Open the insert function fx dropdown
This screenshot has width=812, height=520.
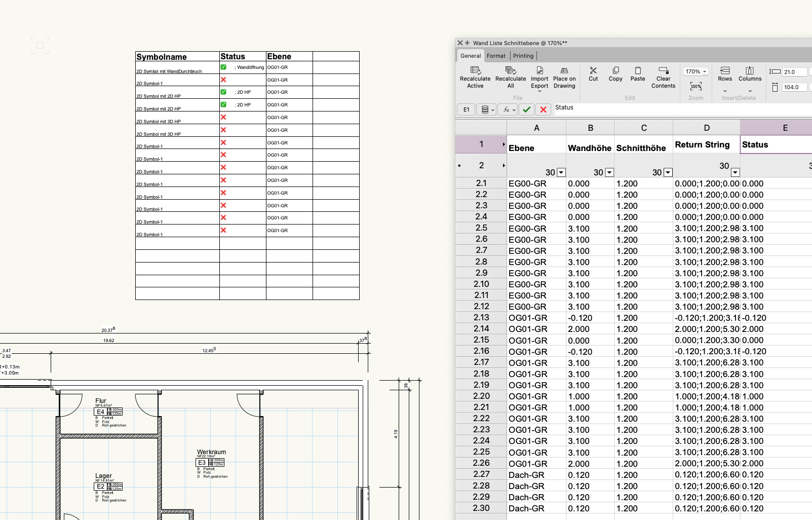(x=507, y=109)
